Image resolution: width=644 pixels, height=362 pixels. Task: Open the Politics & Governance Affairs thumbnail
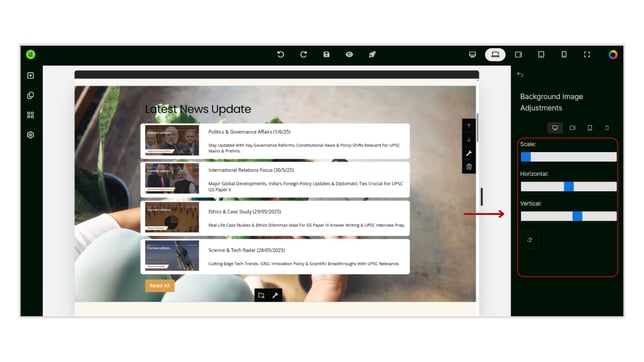point(172,141)
